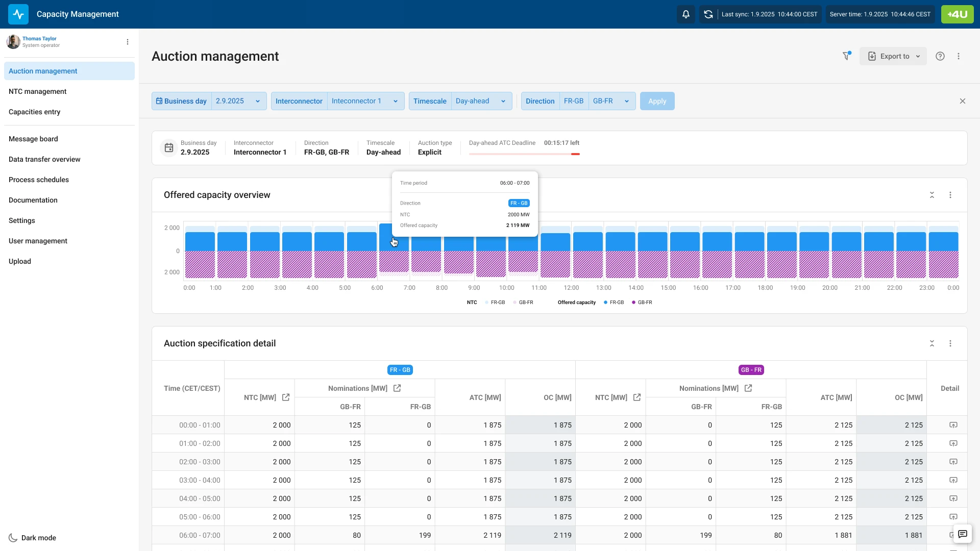The width and height of the screenshot is (980, 551).
Task: Click the FR - GB table header badge
Action: (400, 370)
